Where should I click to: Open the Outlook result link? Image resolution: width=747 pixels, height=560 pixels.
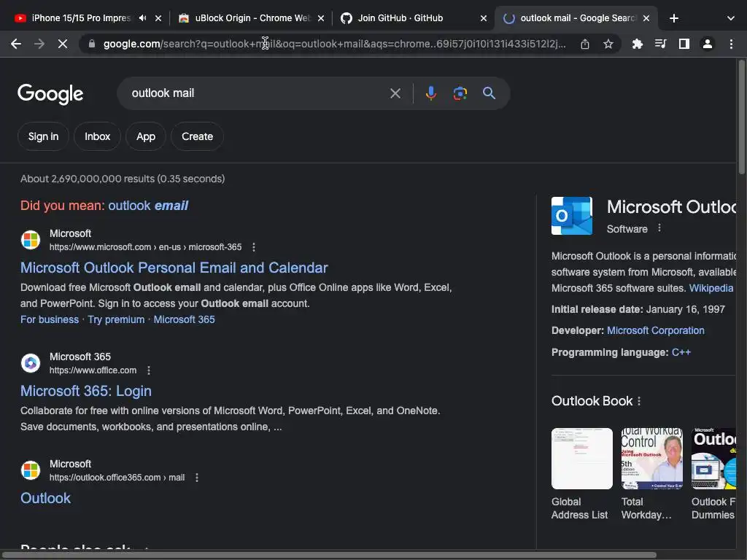pos(45,498)
